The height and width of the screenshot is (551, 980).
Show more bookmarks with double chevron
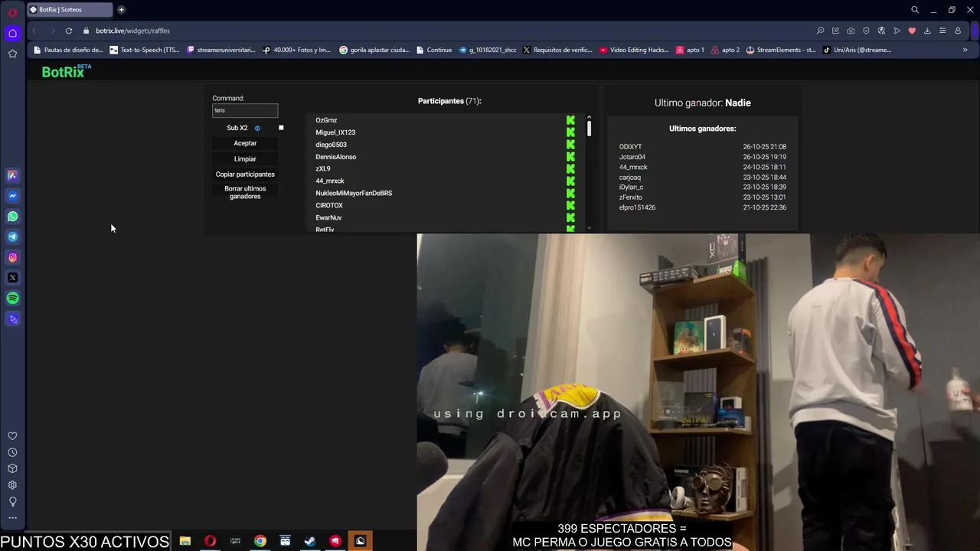(965, 50)
